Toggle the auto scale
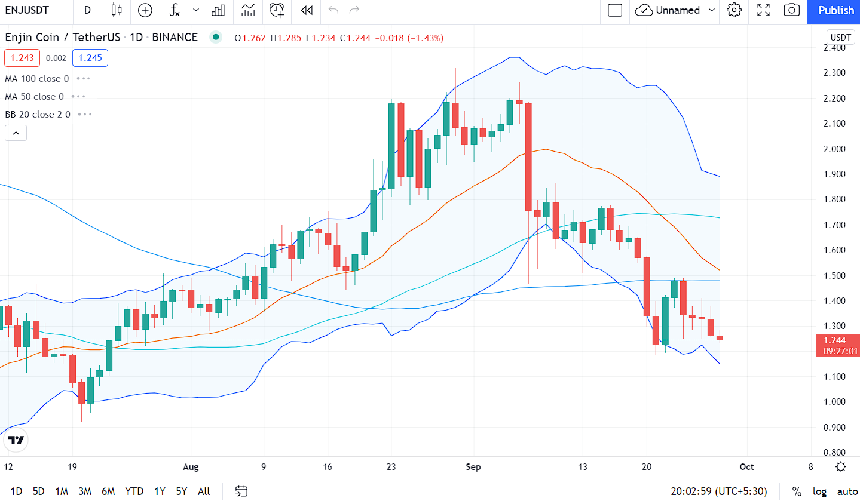This screenshot has height=504, width=860. coord(847,491)
